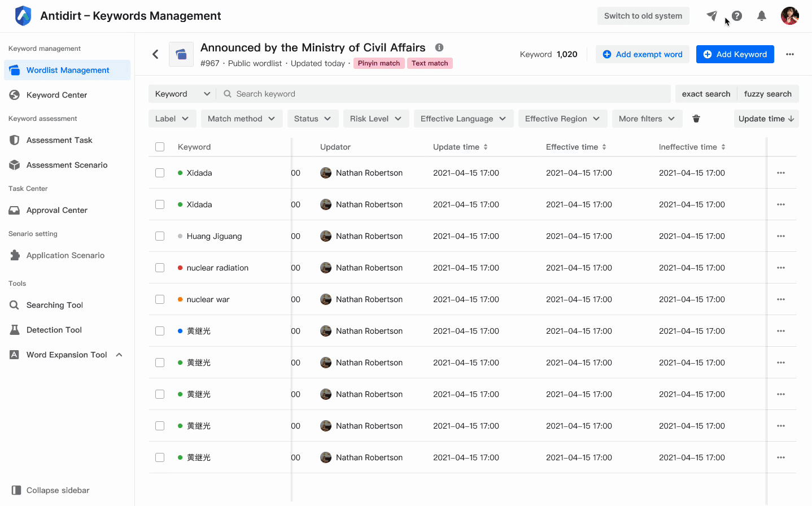Go back using the left arrow
This screenshot has height=506, width=812.
coord(155,54)
